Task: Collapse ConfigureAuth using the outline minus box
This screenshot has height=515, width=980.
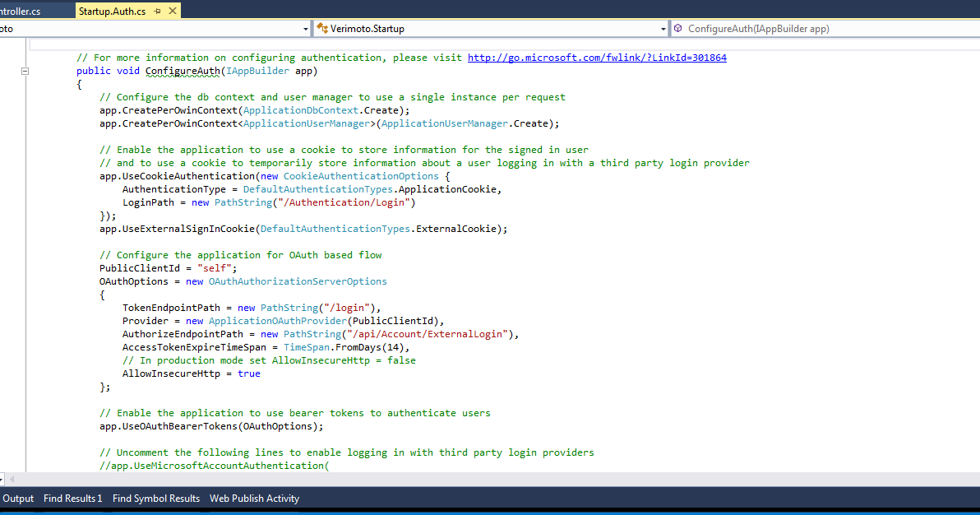Action: pos(25,71)
